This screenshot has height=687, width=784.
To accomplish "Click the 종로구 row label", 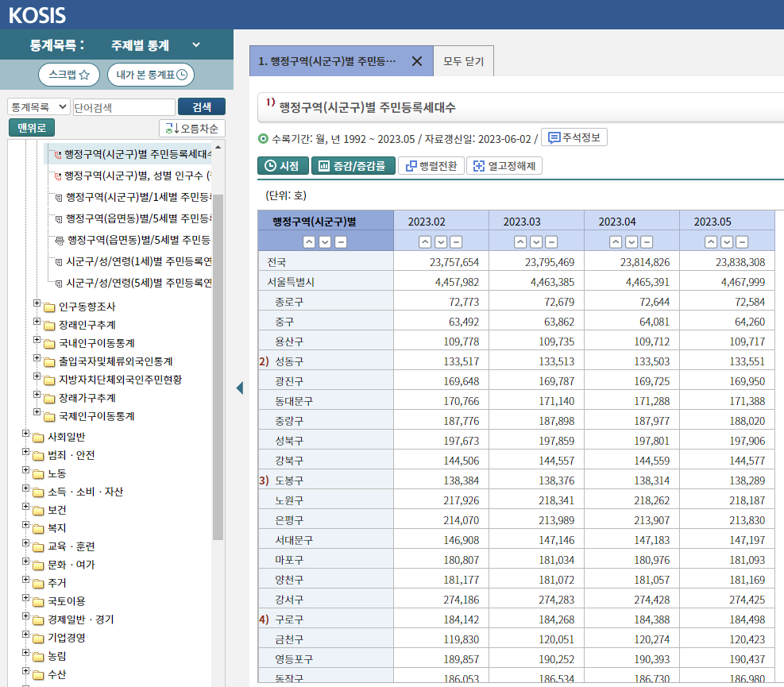I will coord(289,302).
